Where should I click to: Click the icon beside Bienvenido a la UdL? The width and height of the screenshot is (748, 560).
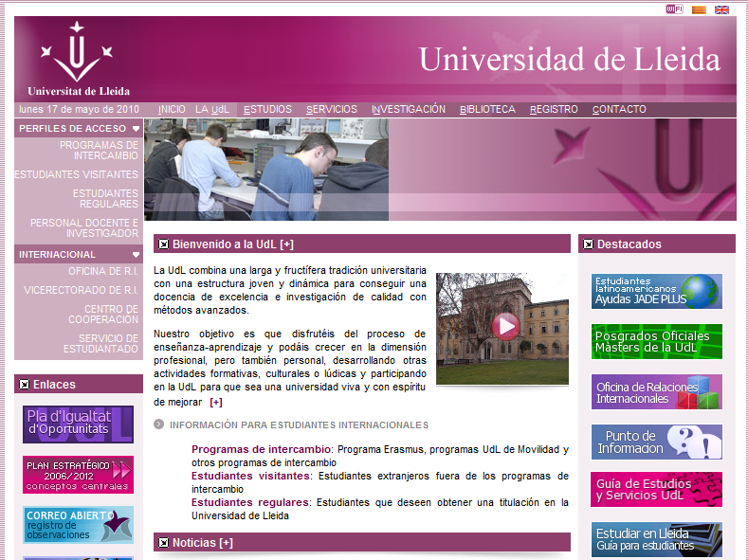click(x=164, y=244)
